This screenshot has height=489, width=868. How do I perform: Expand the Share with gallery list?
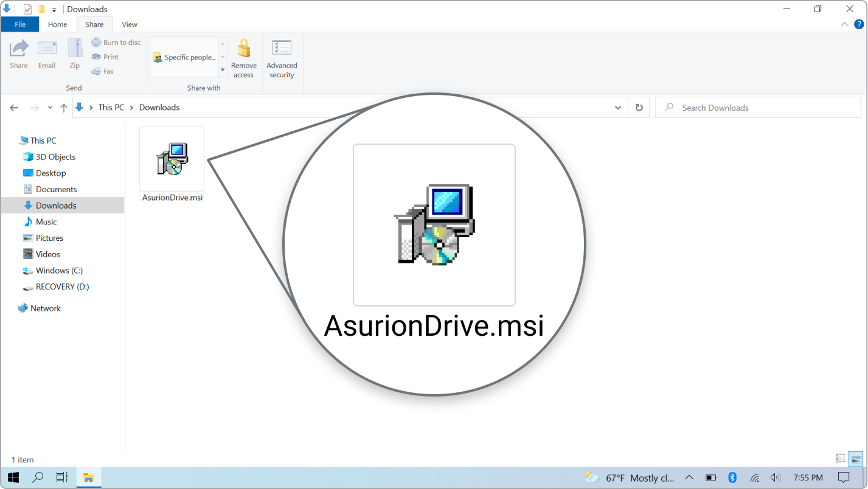tap(223, 71)
